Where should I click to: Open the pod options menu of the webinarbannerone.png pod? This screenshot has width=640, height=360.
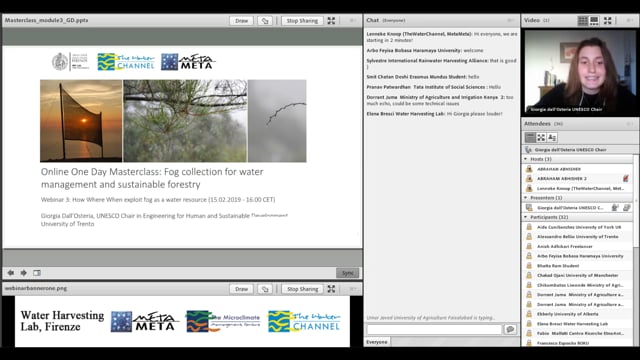point(352,289)
